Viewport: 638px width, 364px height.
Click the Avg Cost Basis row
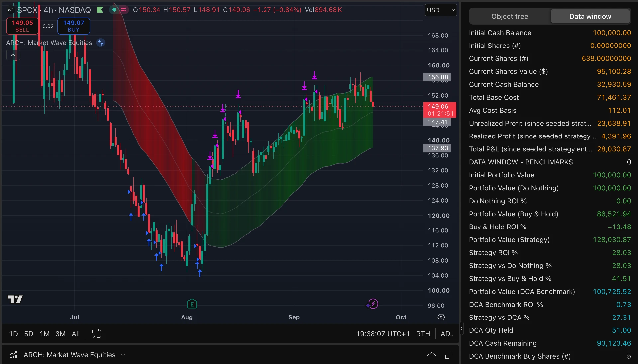[x=550, y=110]
